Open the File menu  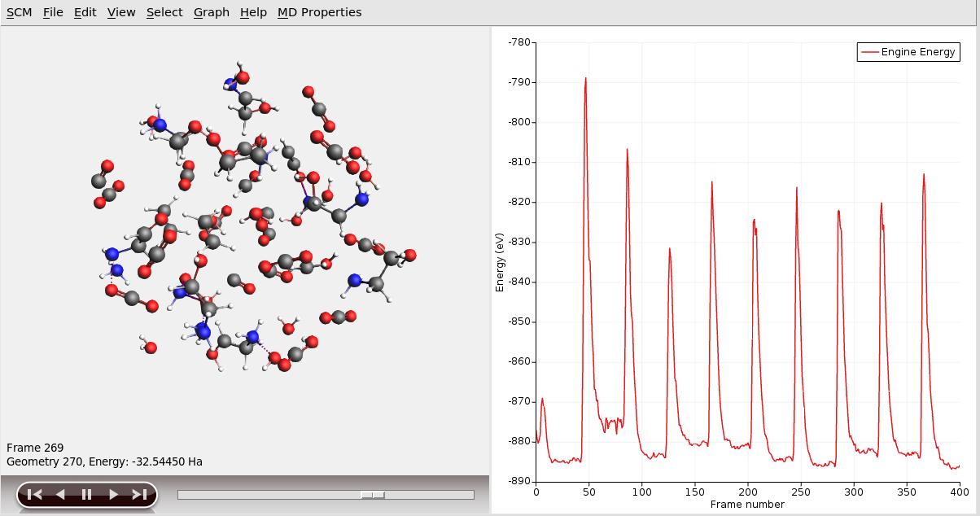(53, 12)
